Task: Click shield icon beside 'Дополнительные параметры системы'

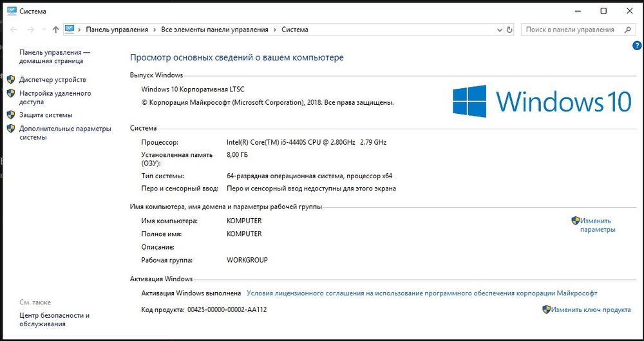Action: tap(11, 129)
